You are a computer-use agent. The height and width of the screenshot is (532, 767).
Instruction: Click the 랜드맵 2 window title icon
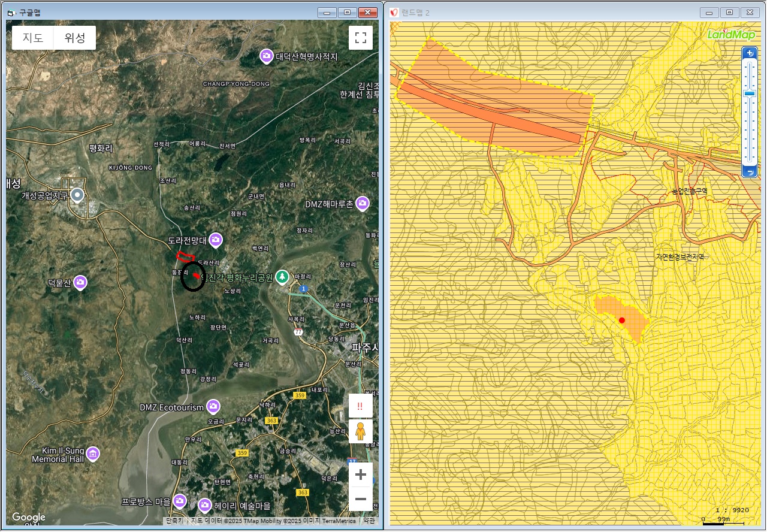(394, 13)
